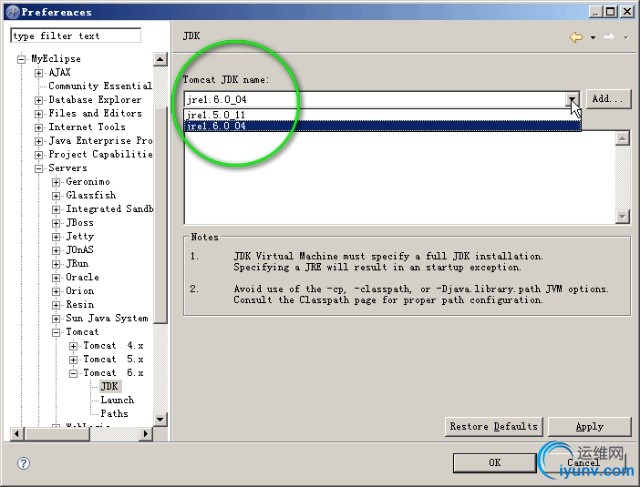Screen dimensions: 640x487
Task: Click tree horizontal scrollbar thumb
Action: [x=56, y=434]
